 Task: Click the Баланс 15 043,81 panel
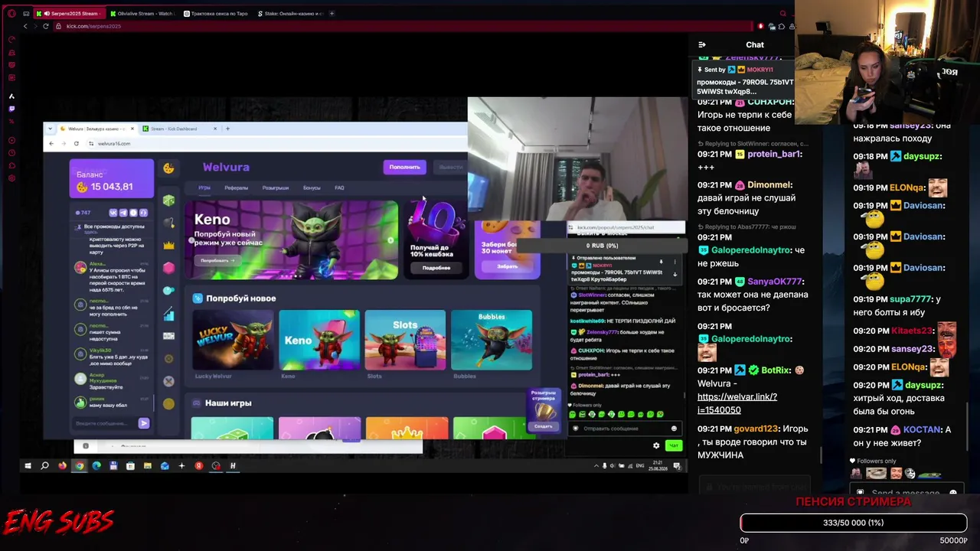pyautogui.click(x=112, y=179)
